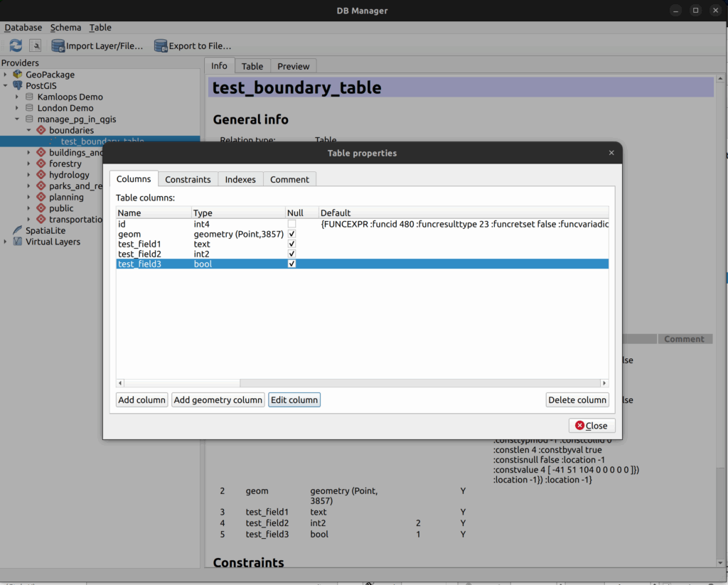Click the Import Layer/File icon
Viewport: 728px width, 585px height.
coord(58,46)
